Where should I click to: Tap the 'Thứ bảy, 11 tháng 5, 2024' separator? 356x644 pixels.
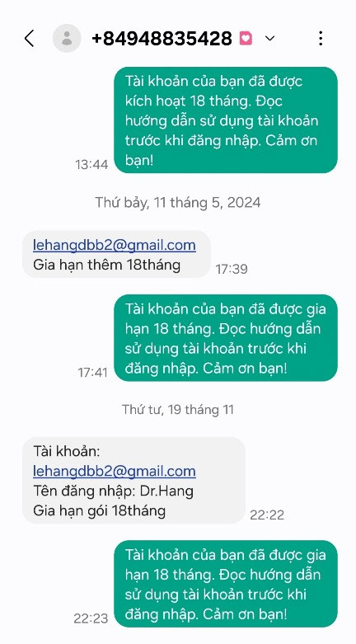coord(178,203)
